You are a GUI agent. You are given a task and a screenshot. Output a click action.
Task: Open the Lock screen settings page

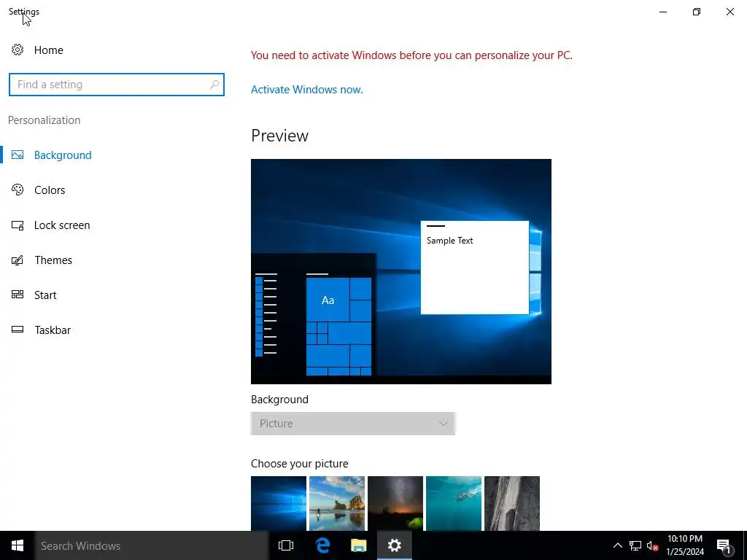tap(62, 225)
